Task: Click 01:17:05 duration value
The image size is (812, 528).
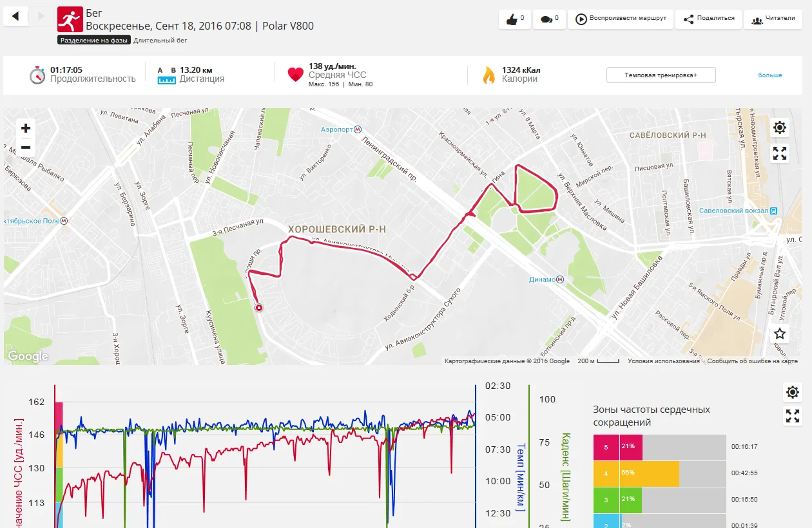Action: tap(66, 70)
